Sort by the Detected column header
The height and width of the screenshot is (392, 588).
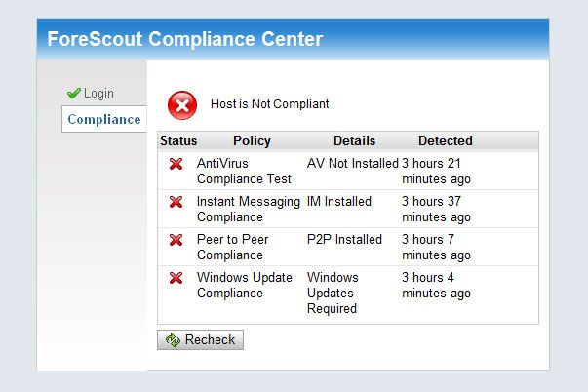446,141
